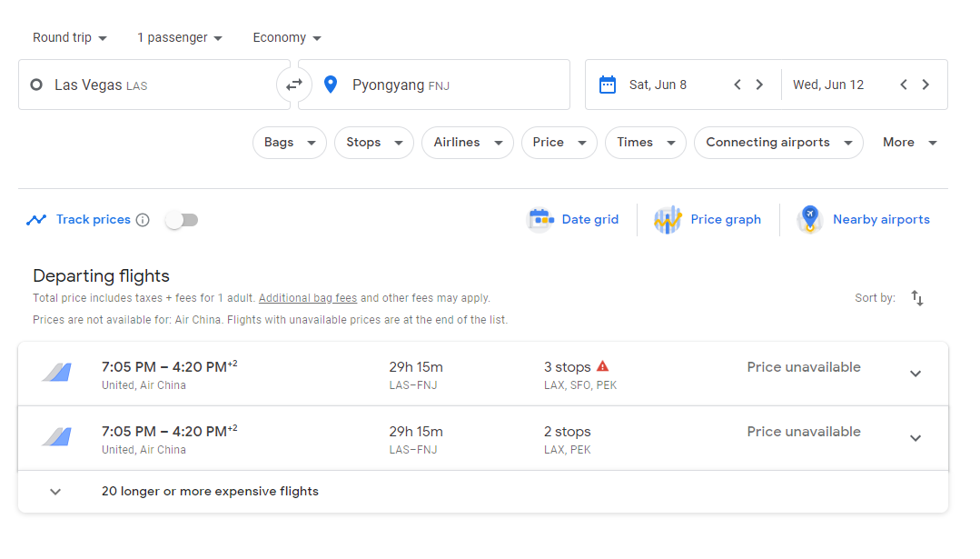The image size is (980, 559).
Task: Click the 3 stops warning triangle
Action: [602, 366]
